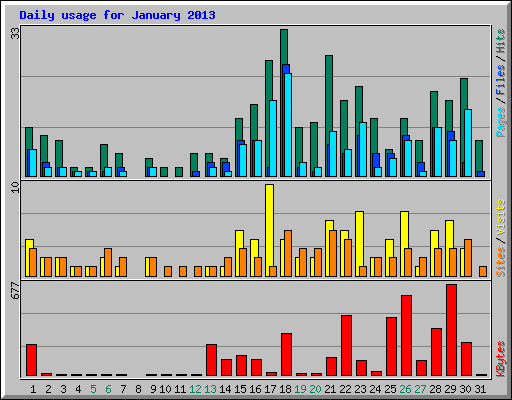Click the chart title 'Daily usage for January 2013'
Viewport: 512px width, 400px height.
(117, 15)
